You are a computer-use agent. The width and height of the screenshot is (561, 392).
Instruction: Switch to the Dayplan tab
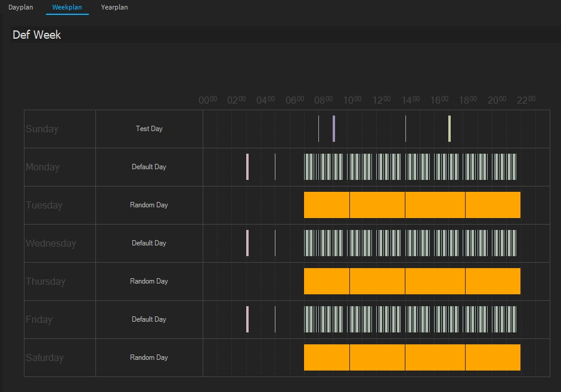click(x=21, y=7)
